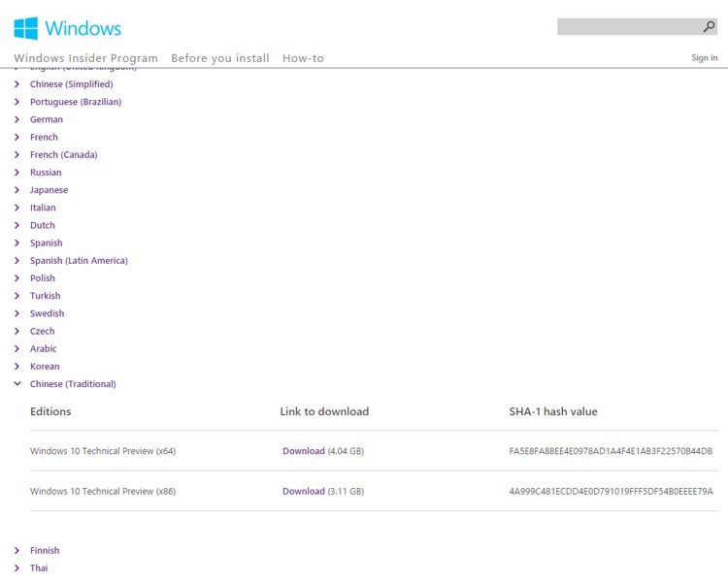Screen dimensions: 728x582
Task: Click the x64 SHA-1 hash starting FA5E8FA
Action: point(611,451)
